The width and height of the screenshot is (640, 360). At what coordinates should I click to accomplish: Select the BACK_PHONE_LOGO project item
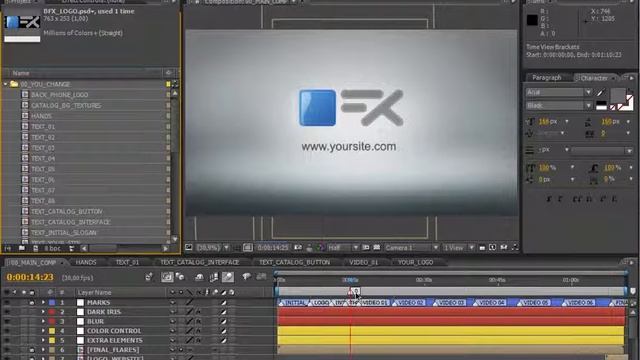(60, 95)
